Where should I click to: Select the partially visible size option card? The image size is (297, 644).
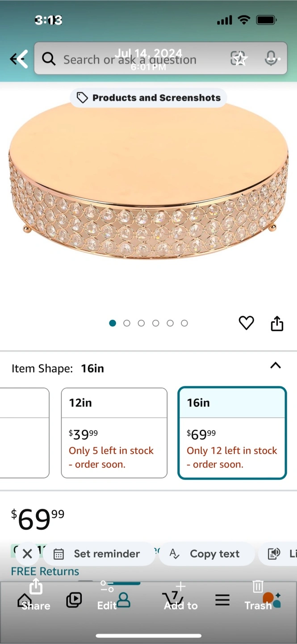[25, 433]
